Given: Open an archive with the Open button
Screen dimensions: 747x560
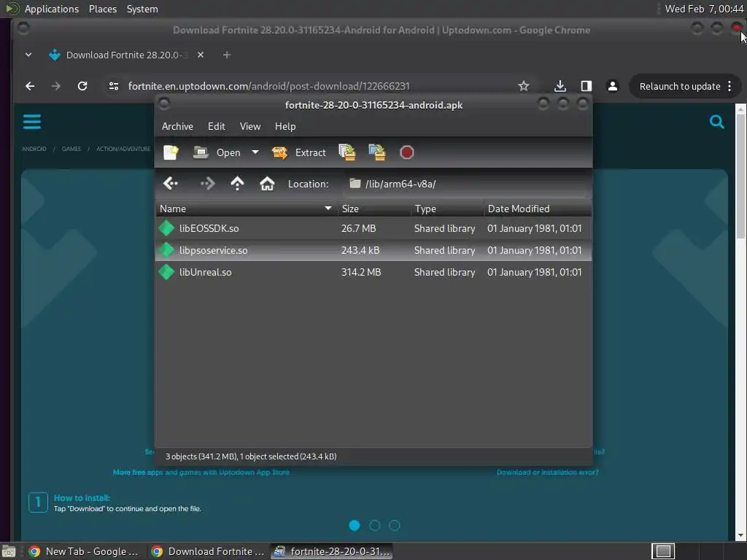Looking at the screenshot, I should coord(217,152).
